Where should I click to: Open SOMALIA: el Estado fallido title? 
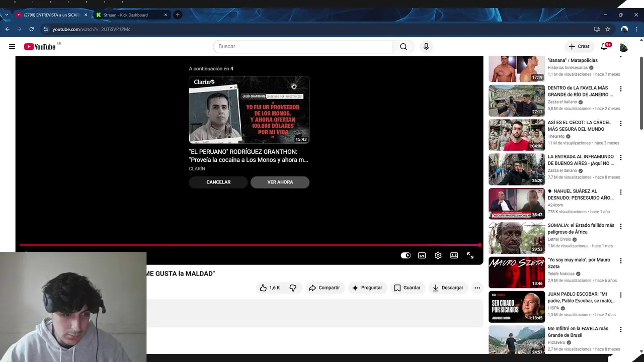[x=581, y=229]
